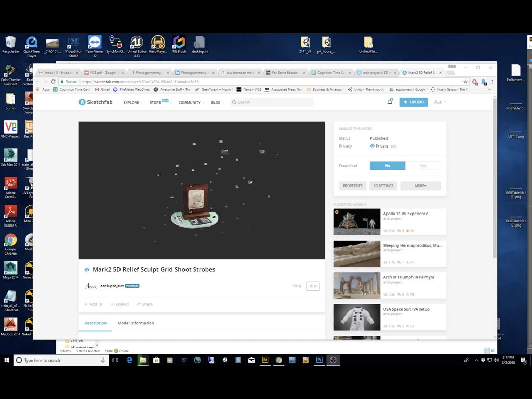The height and width of the screenshot is (399, 532).
Task: Open the COMMUNITY menu
Action: tap(191, 102)
